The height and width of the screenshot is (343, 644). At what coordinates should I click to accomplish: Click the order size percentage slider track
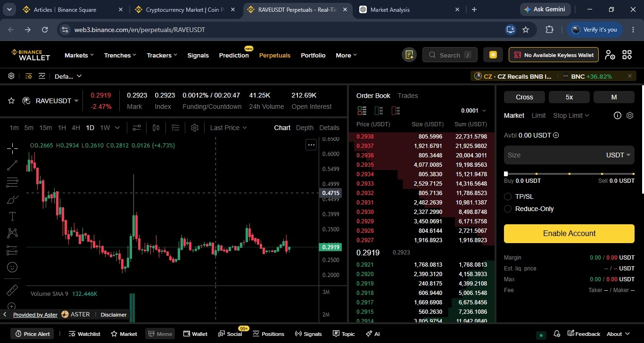pyautogui.click(x=569, y=174)
